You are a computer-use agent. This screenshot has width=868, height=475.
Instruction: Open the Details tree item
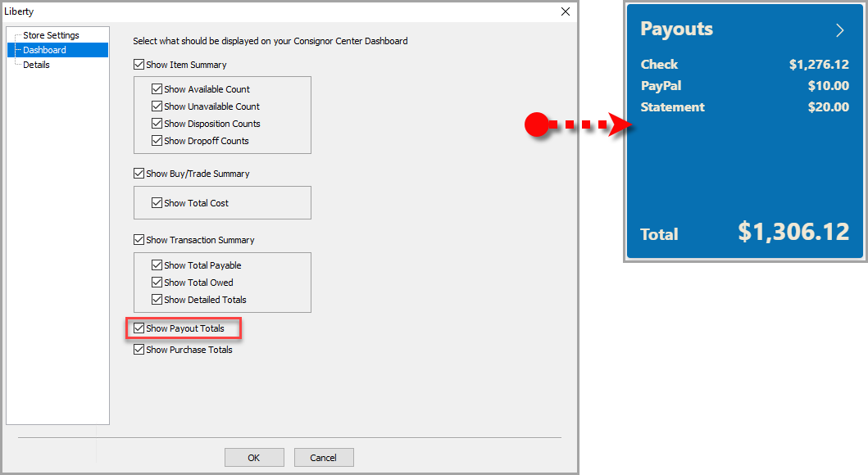tap(36, 65)
